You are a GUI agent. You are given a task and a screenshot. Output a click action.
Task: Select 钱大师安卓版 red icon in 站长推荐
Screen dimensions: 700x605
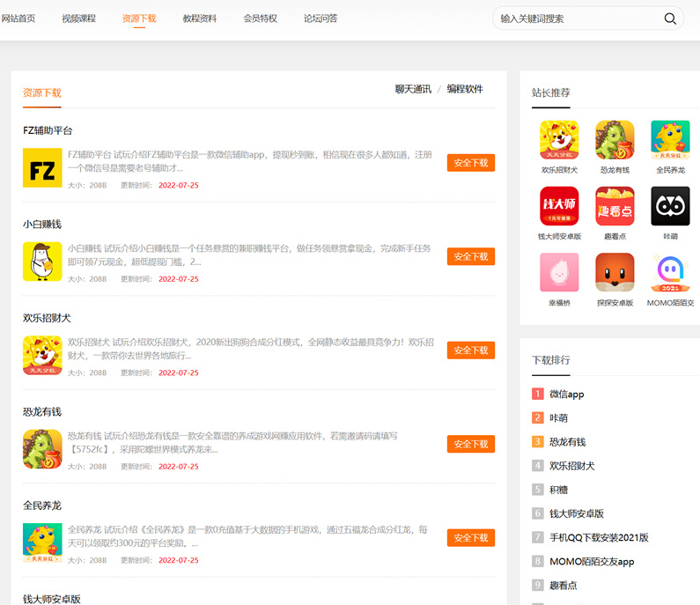559,206
